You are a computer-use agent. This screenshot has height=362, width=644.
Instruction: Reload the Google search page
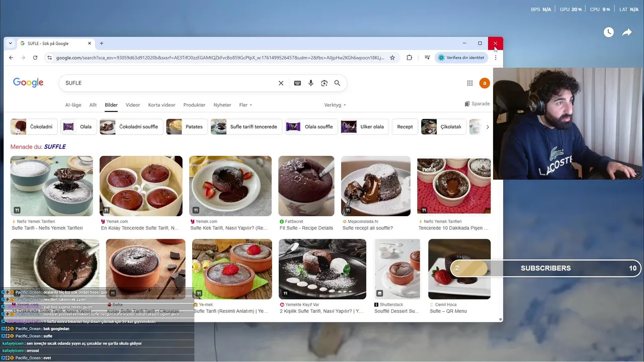click(35, 57)
